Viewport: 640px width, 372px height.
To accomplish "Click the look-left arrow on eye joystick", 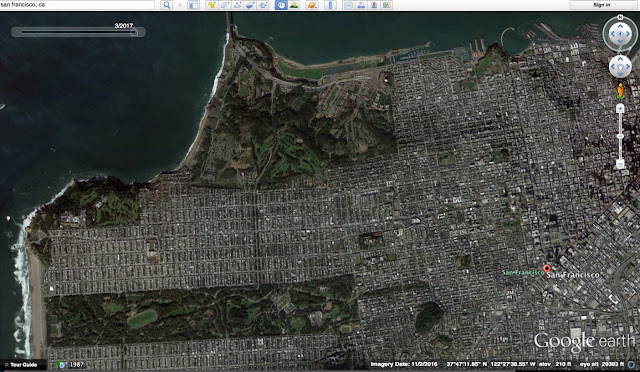I will click(612, 33).
